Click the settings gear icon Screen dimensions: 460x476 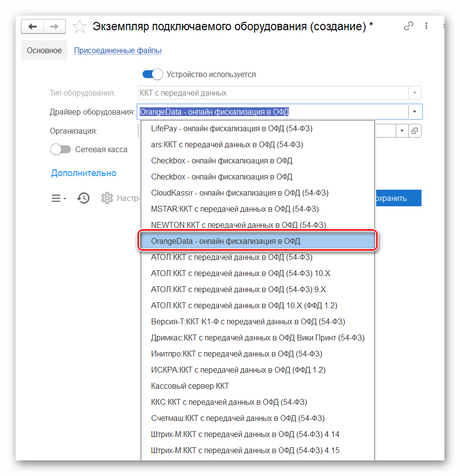(x=107, y=198)
